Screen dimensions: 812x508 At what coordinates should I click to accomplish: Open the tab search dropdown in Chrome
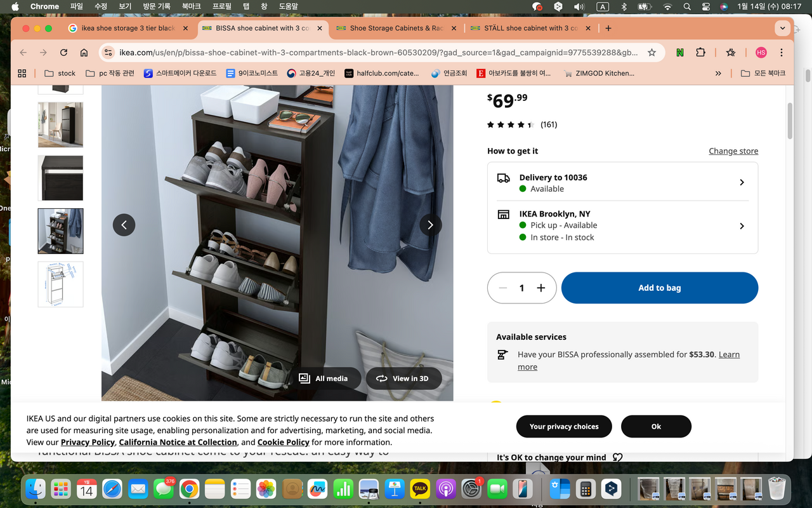[782, 28]
